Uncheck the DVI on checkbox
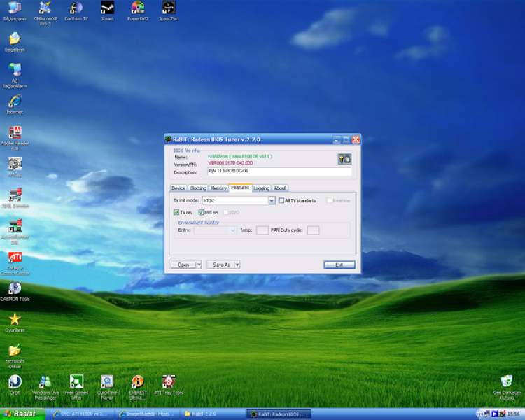The height and width of the screenshot is (420, 525). coord(201,212)
